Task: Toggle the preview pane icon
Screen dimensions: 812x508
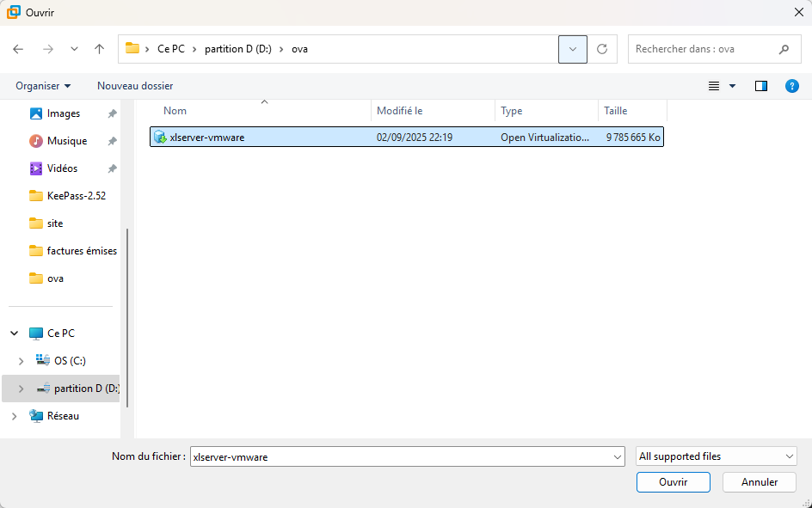Action: (760, 86)
